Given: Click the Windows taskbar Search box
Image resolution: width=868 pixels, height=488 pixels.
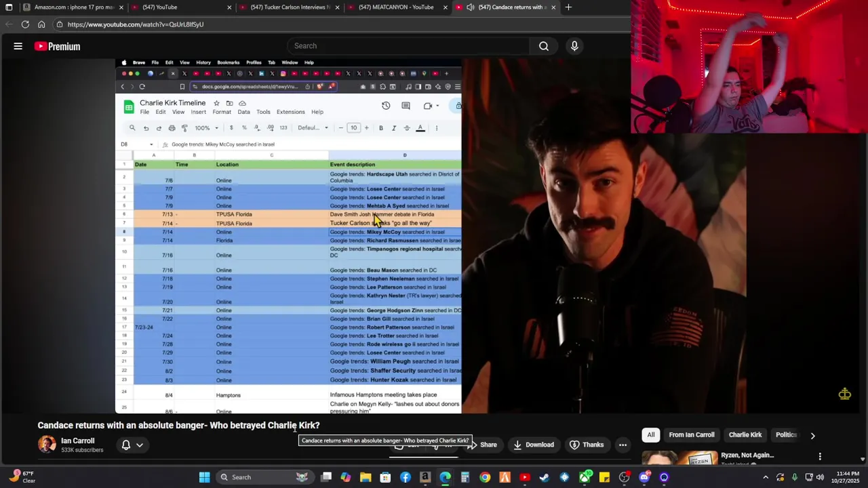Looking at the screenshot, I should pos(264,477).
